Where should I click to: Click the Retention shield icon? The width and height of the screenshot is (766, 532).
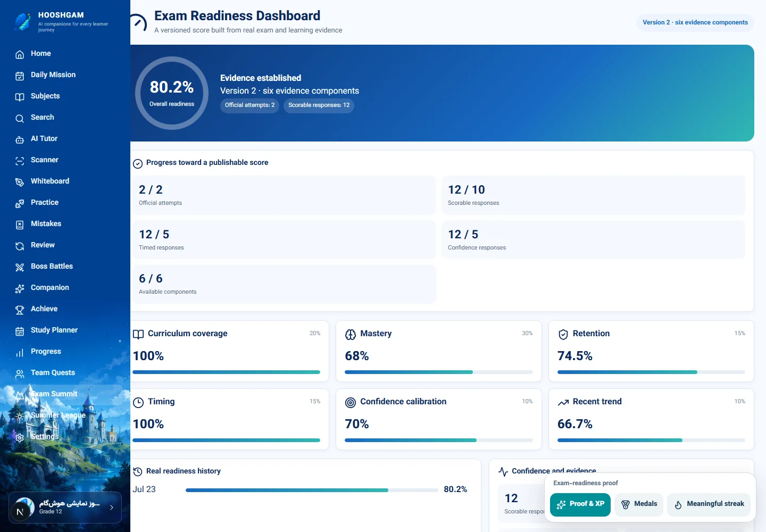click(x=563, y=335)
